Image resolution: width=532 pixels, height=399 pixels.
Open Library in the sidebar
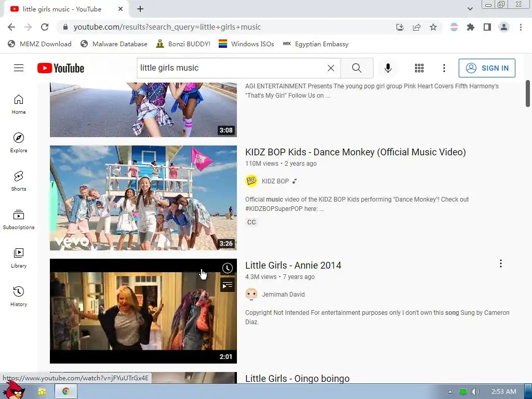coord(19,258)
